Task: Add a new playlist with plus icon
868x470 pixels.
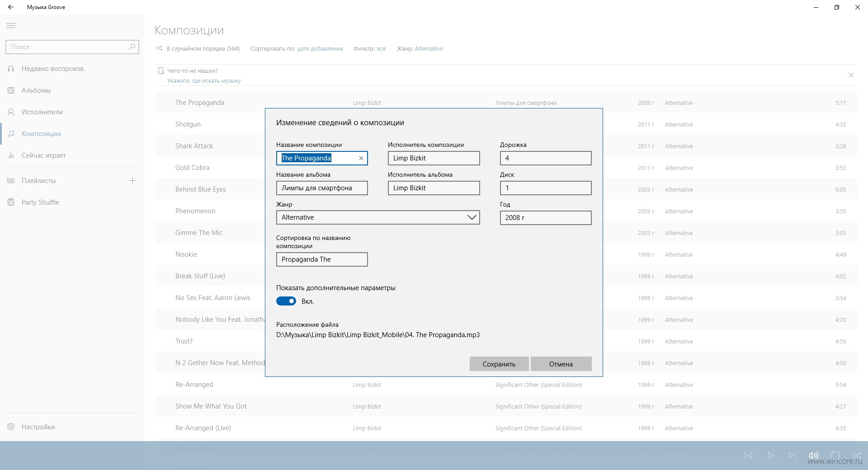Action: point(132,181)
